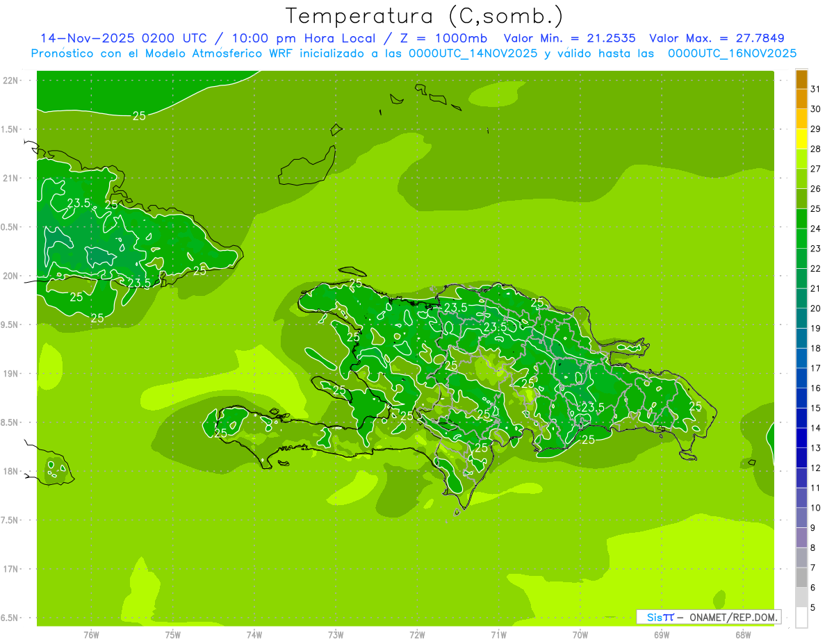Click the teal swatch between 19 and 20

click(x=801, y=318)
